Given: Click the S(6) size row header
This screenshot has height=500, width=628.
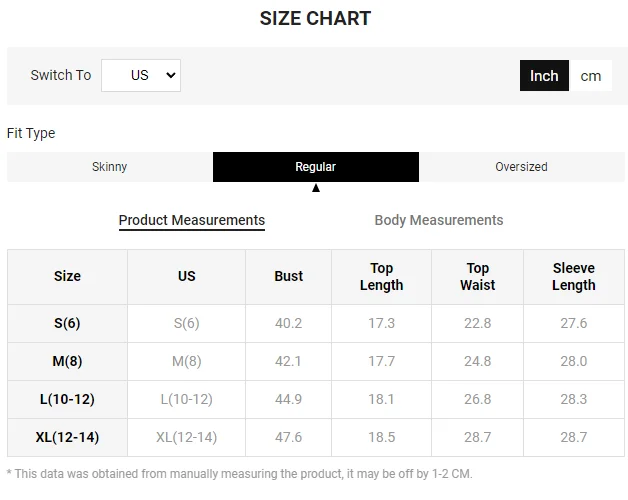Looking at the screenshot, I should click(67, 323).
